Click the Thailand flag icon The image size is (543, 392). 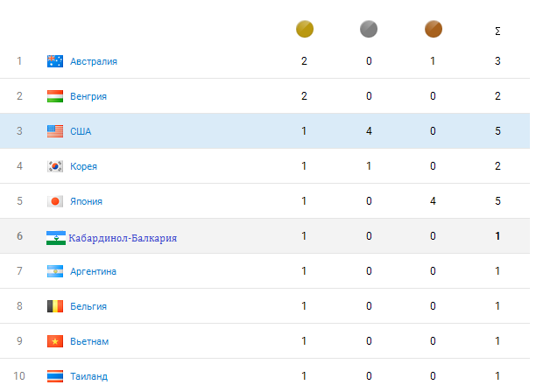(55, 376)
